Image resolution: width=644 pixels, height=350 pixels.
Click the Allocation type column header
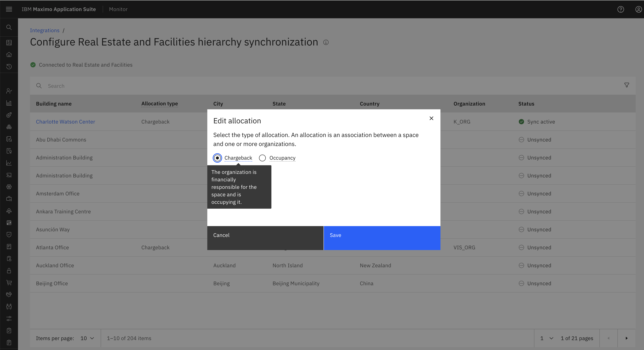(x=160, y=104)
